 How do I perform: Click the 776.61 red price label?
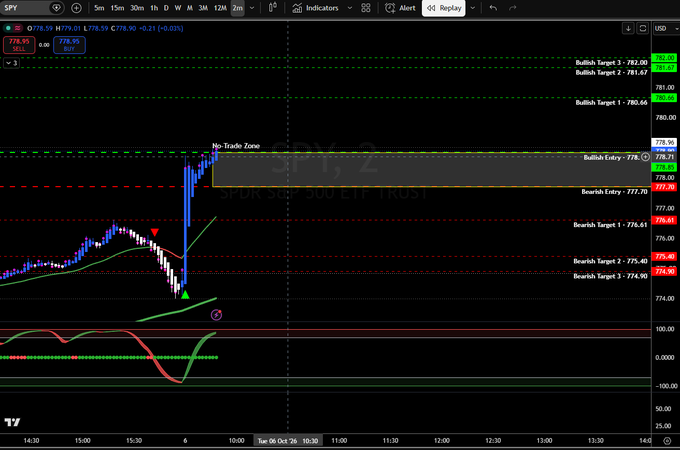coord(664,220)
